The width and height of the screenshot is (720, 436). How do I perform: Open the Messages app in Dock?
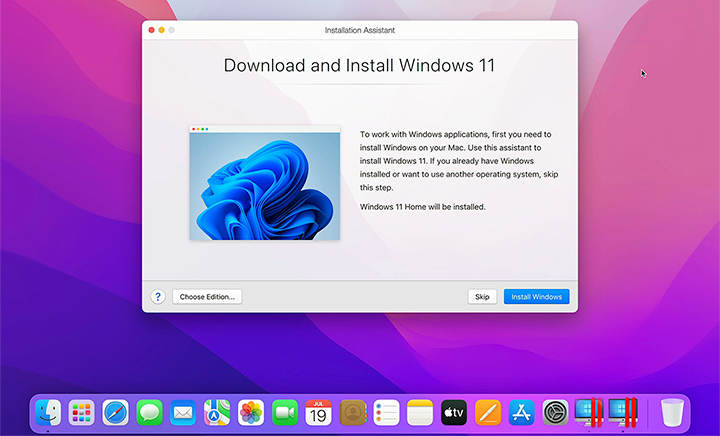point(149,413)
